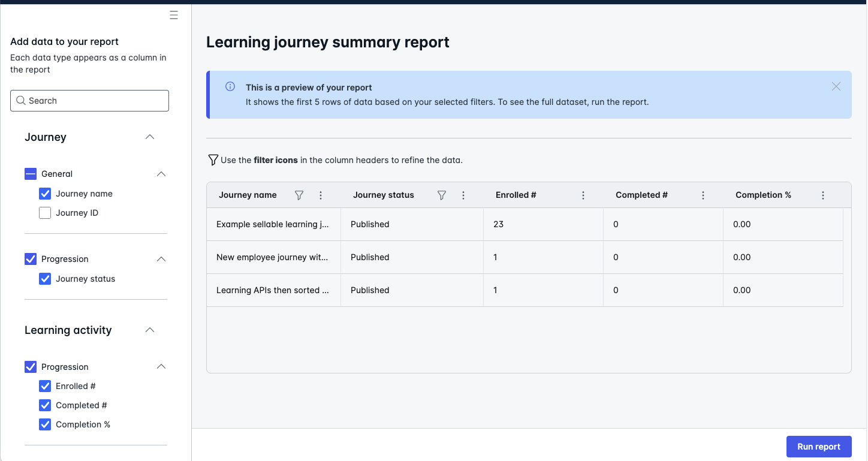
Task: Run the report
Action: 819,447
